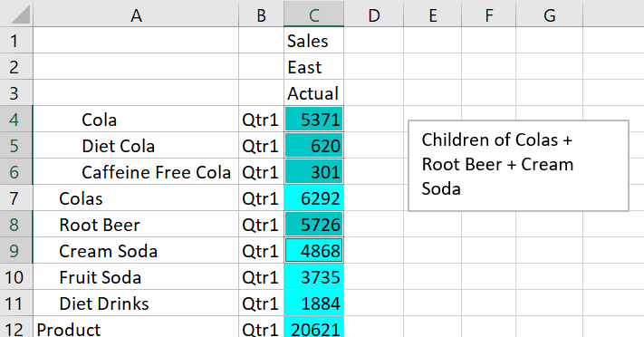644x337 pixels.
Task: Select Qtr1 cell in Product row
Action: [x=261, y=327]
